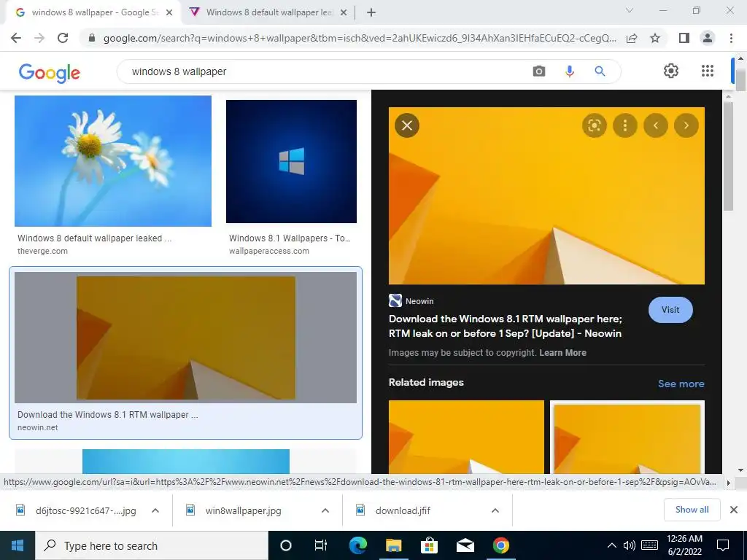Click the Visit button for Neowin
This screenshot has height=560, width=747.
(670, 309)
